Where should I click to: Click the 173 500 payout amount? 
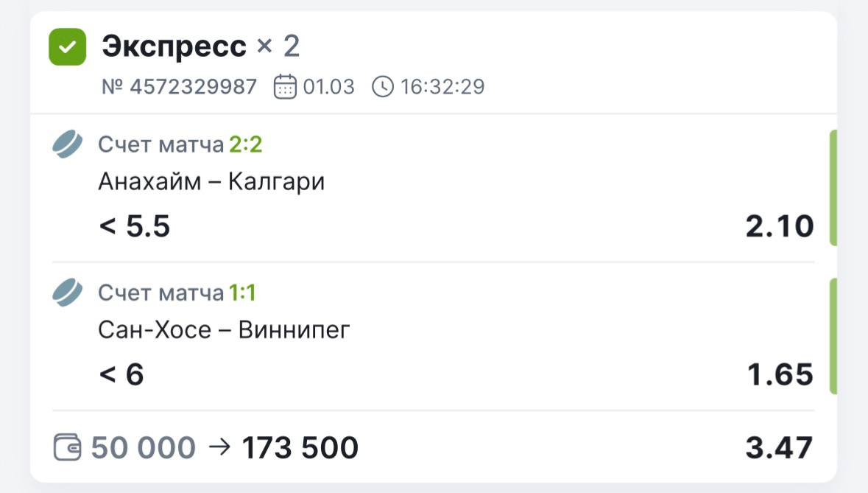pos(300,448)
